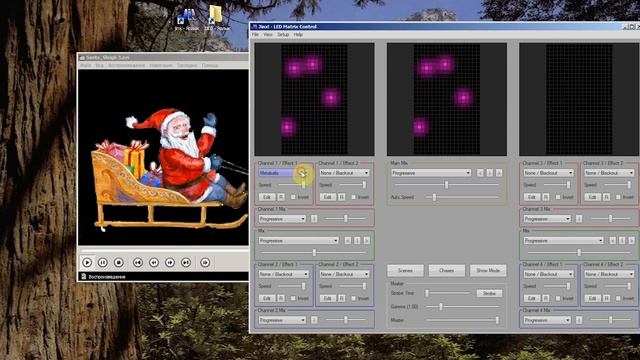Click the small button beside Channel 3 Mix dropdown

(579, 219)
